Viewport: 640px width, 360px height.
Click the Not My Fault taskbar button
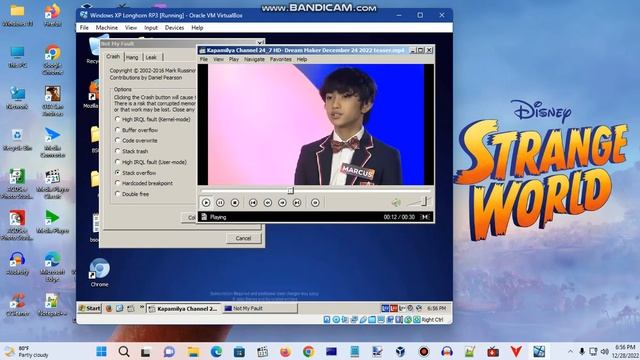click(x=260, y=309)
